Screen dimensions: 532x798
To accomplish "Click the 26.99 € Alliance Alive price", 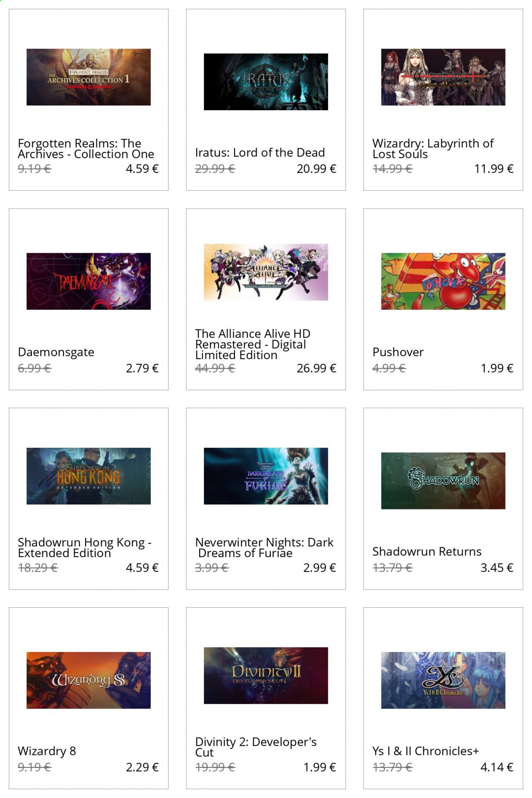I will coord(316,368).
